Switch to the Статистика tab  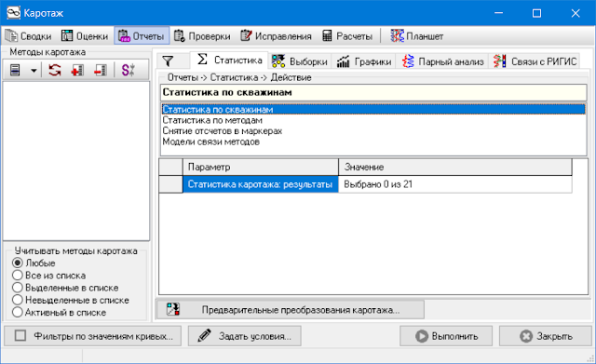pyautogui.click(x=230, y=60)
